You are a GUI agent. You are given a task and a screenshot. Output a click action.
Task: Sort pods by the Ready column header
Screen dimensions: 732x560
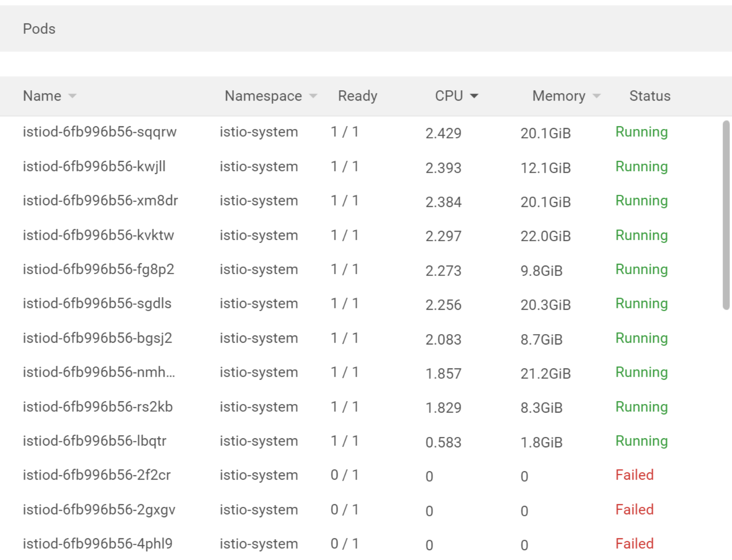click(357, 96)
